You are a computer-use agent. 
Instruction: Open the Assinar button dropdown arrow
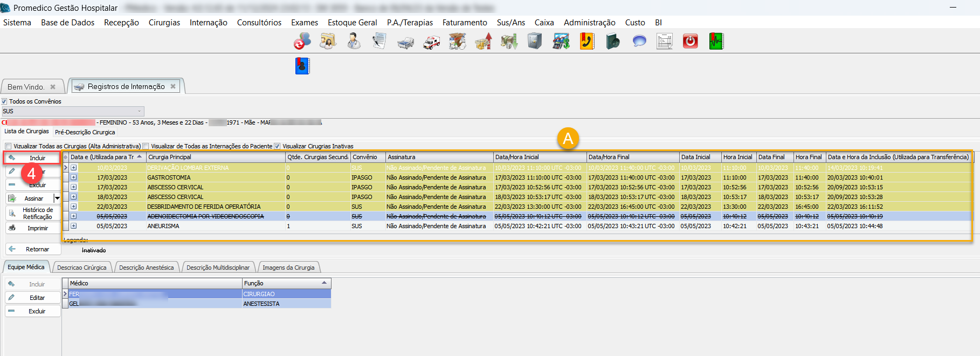tap(57, 198)
